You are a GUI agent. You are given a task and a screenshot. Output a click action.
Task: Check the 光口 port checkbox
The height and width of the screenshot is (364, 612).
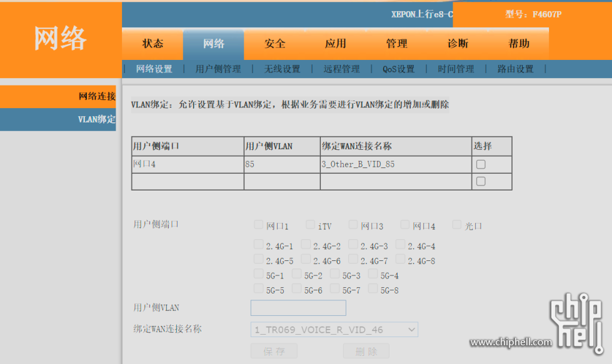click(x=457, y=225)
